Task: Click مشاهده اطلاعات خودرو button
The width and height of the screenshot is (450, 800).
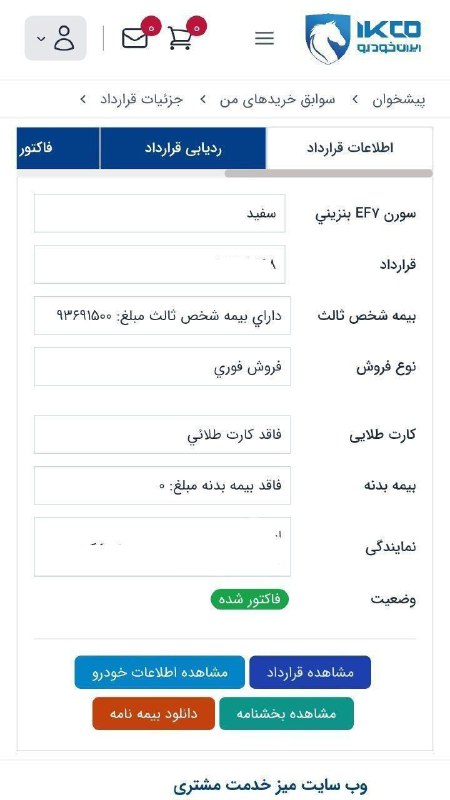Action: coord(159,672)
